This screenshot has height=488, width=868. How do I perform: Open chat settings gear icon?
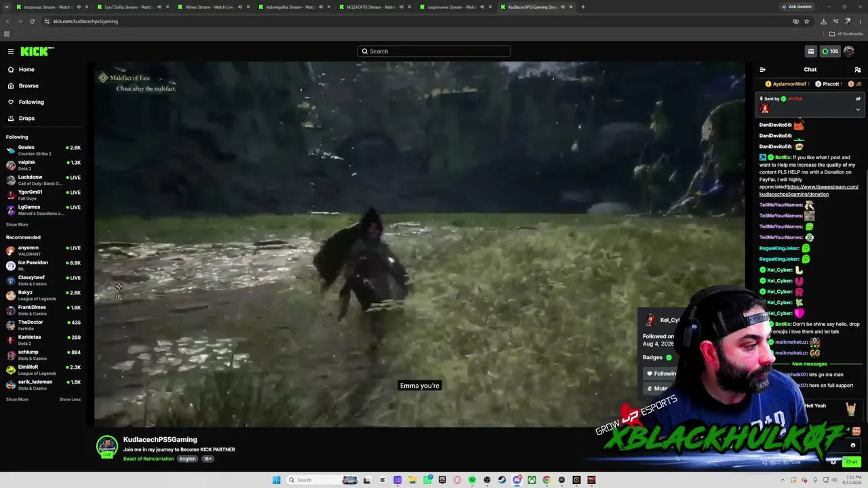coord(833,462)
